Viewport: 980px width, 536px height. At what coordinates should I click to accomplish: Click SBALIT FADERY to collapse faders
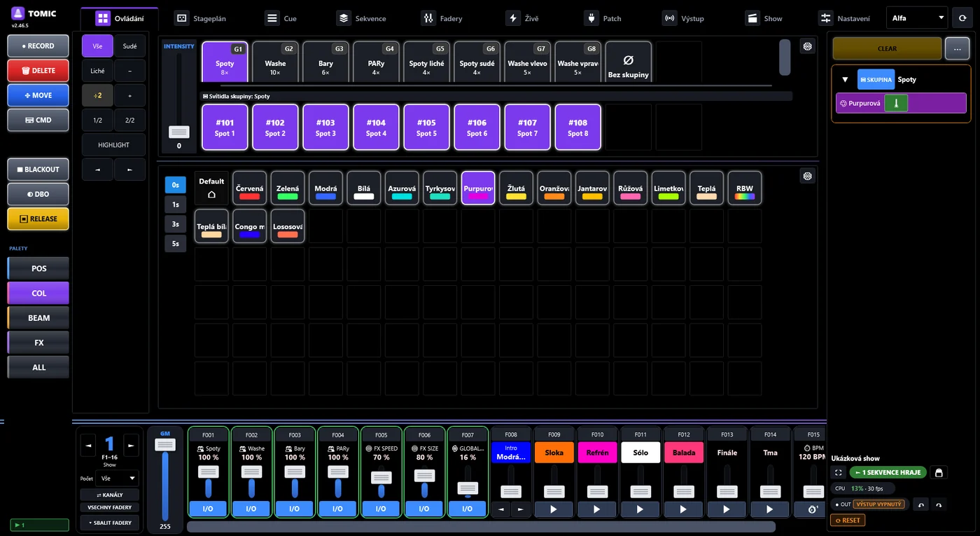(x=109, y=523)
